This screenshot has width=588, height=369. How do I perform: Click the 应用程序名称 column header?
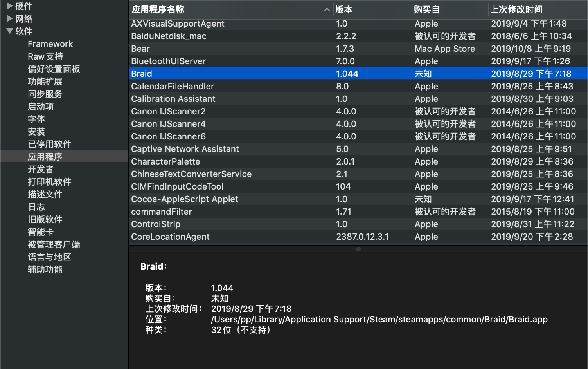pyautogui.click(x=231, y=9)
